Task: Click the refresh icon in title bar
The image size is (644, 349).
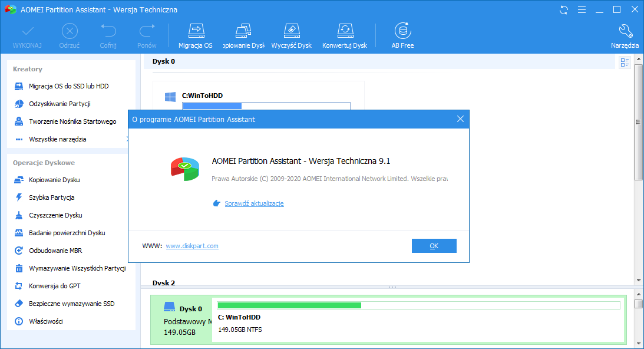Action: pyautogui.click(x=564, y=10)
